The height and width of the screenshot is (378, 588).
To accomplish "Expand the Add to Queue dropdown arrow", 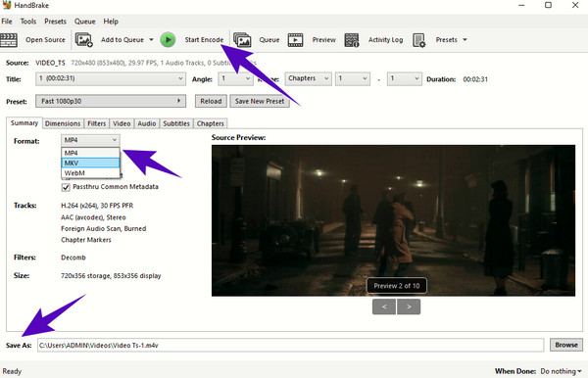I will [151, 40].
